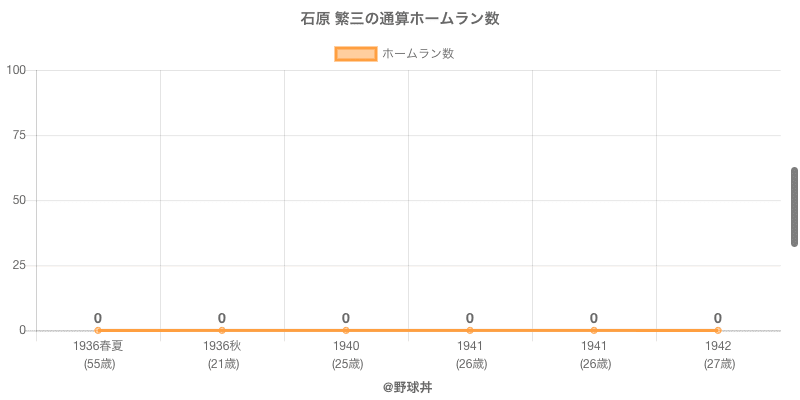The width and height of the screenshot is (800, 400).
Task: Click the 100 y-axis tick label
Action: 17,70
